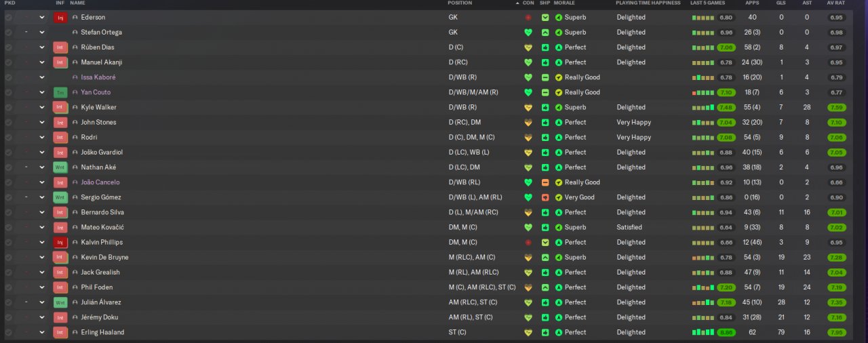Click Kyle Walker's 7.59 average rating pill
This screenshot has height=343, width=868.
836,108
